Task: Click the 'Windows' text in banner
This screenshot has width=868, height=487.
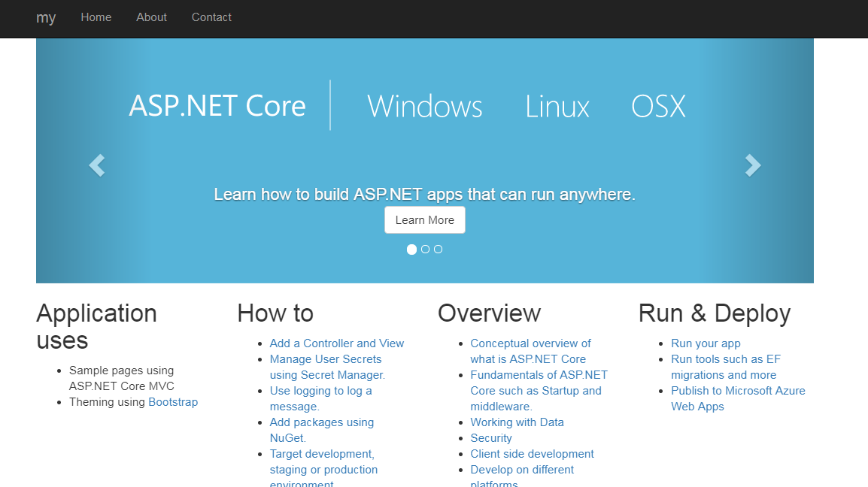Action: (425, 106)
